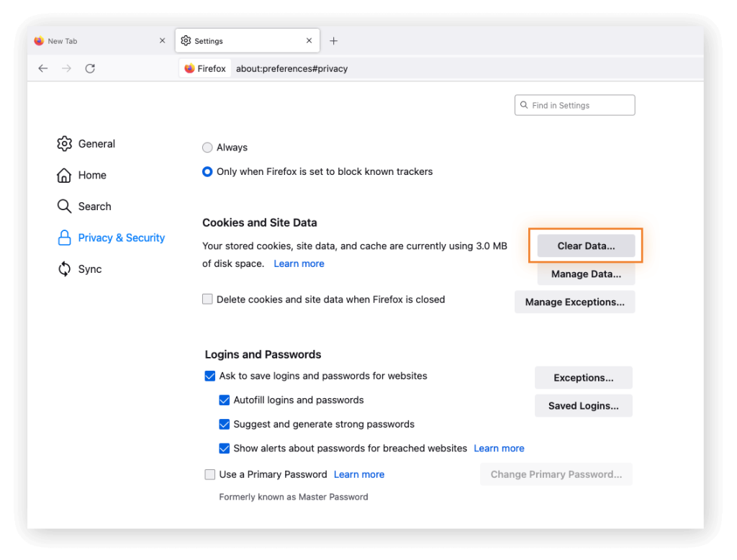Image resolution: width=737 pixels, height=560 pixels.
Task: Open Learn more link for cookies disk space
Action: pos(299,263)
